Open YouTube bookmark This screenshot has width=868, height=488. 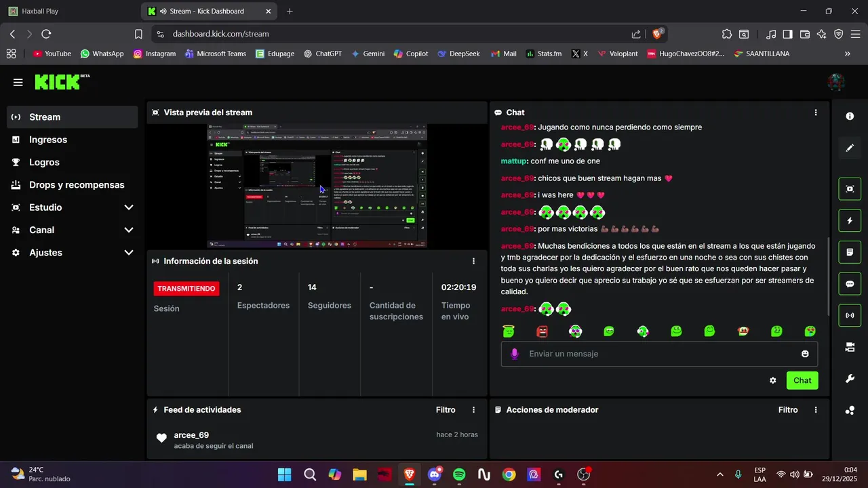click(x=52, y=54)
